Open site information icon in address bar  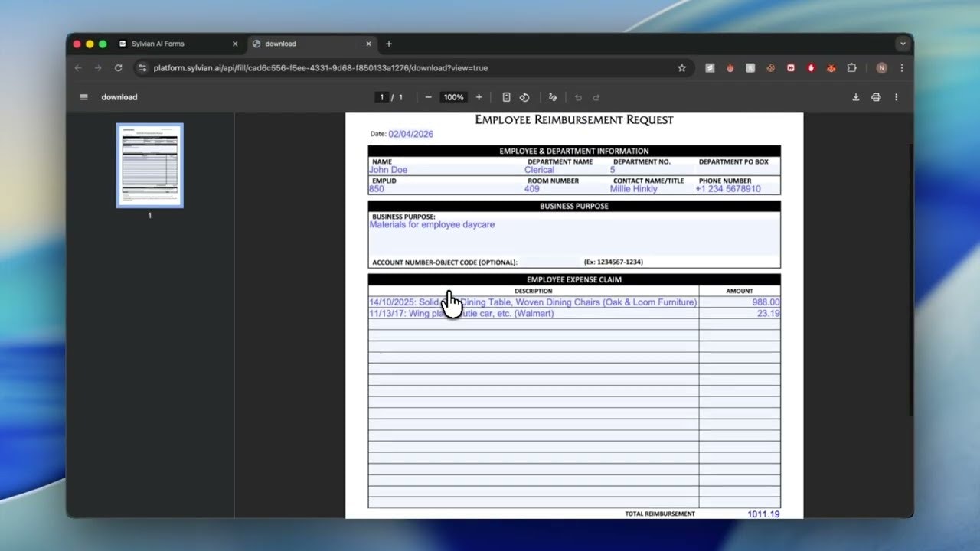(x=142, y=68)
